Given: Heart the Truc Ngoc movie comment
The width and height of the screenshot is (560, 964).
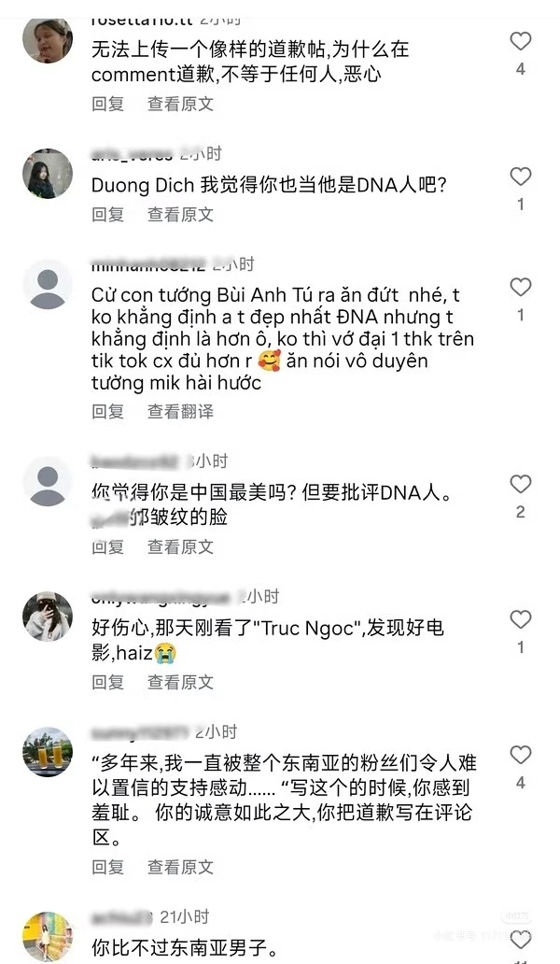Looking at the screenshot, I should click(x=521, y=619).
